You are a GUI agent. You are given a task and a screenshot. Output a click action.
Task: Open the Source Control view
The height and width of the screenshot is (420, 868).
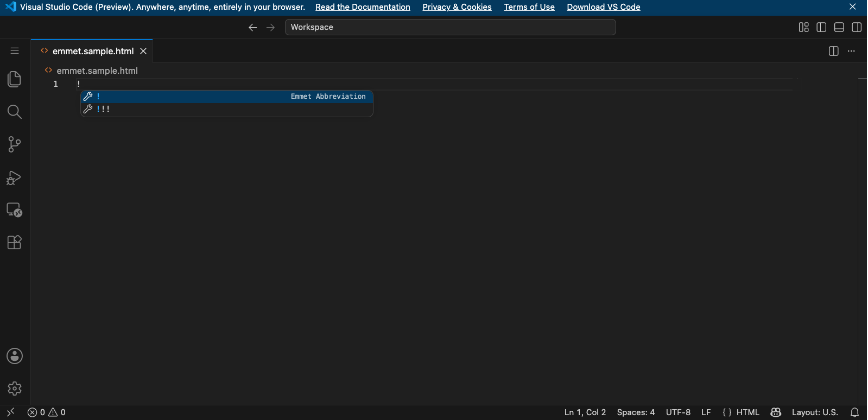[15, 144]
